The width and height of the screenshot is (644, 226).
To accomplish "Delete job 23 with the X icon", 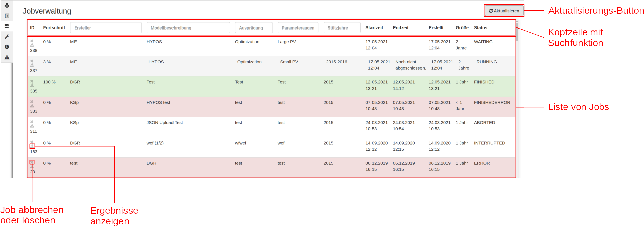I will [32, 162].
